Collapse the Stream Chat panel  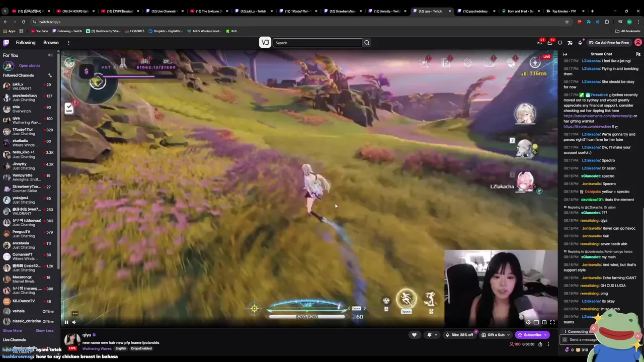(565, 54)
